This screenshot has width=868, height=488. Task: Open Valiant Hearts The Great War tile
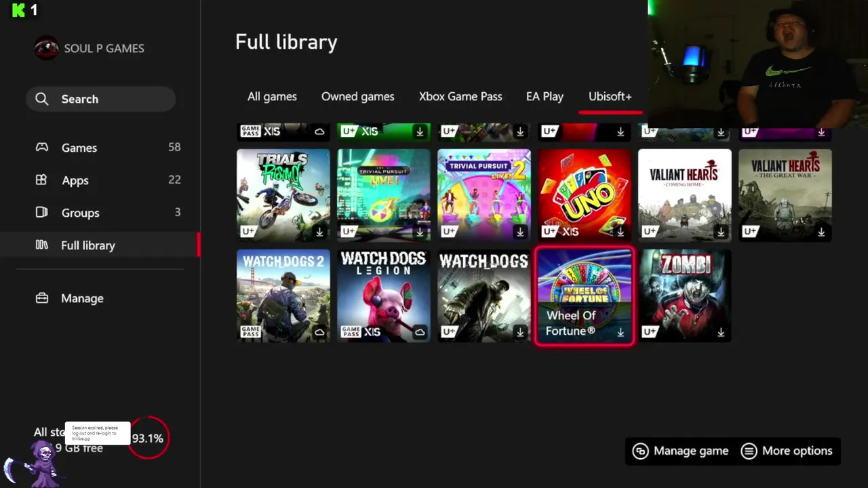click(x=785, y=195)
